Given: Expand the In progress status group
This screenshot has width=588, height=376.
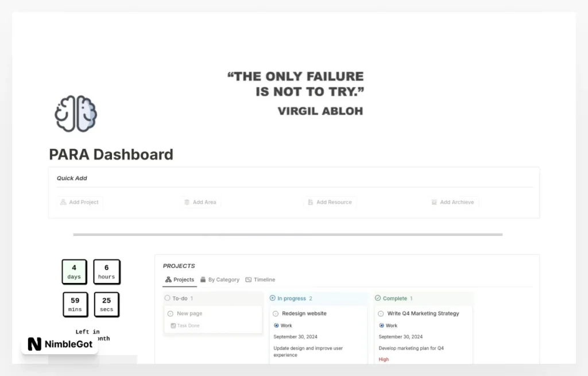Looking at the screenshot, I should 273,299.
